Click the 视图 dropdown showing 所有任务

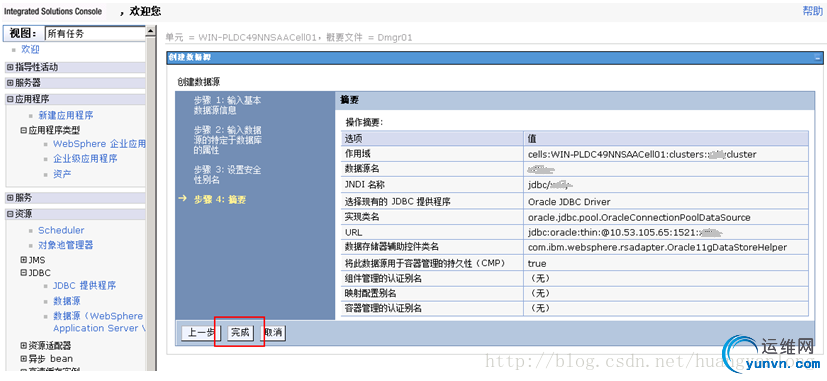coord(95,34)
